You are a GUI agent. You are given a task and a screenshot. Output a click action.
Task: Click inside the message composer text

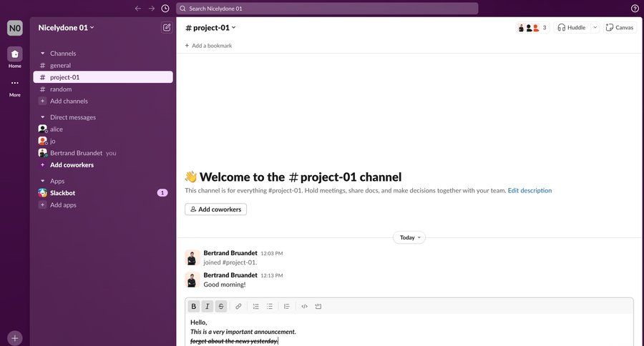(x=409, y=331)
